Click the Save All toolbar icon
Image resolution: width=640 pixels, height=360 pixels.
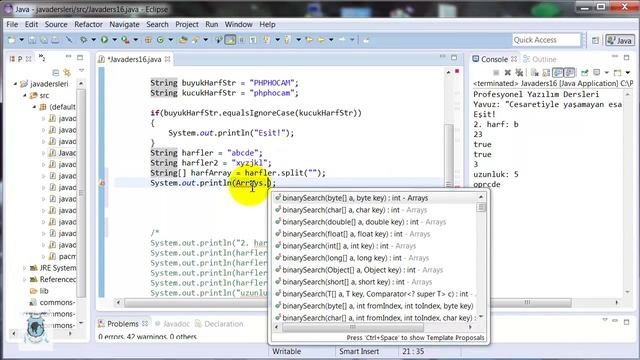[x=44, y=40]
